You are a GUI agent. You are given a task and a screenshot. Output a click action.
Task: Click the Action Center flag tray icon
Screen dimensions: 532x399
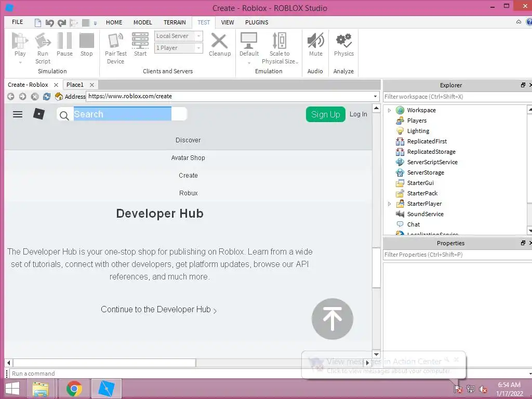(x=458, y=389)
